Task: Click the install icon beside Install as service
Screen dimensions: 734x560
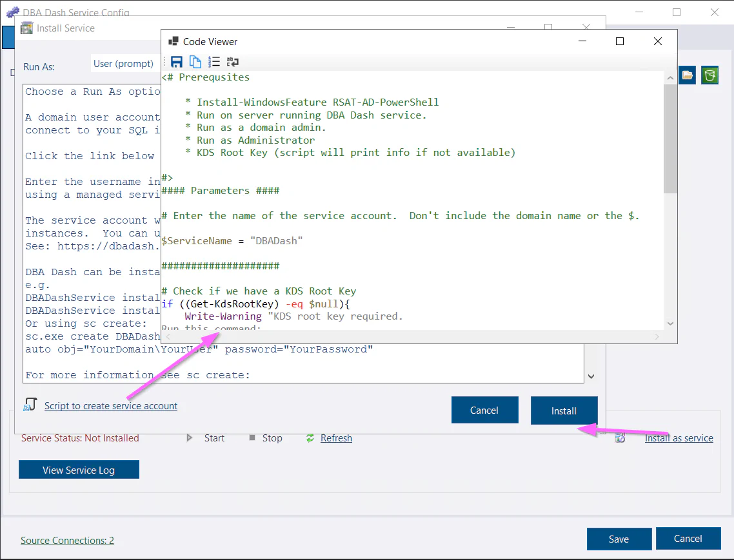Action: tap(620, 438)
